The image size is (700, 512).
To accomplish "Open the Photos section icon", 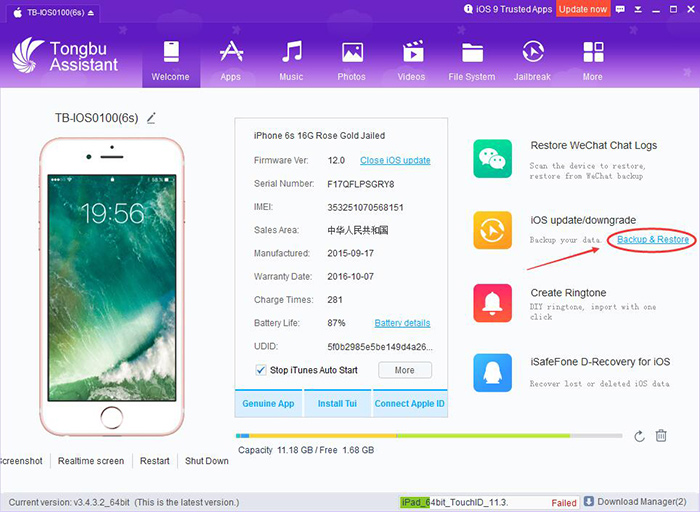I will 352,52.
